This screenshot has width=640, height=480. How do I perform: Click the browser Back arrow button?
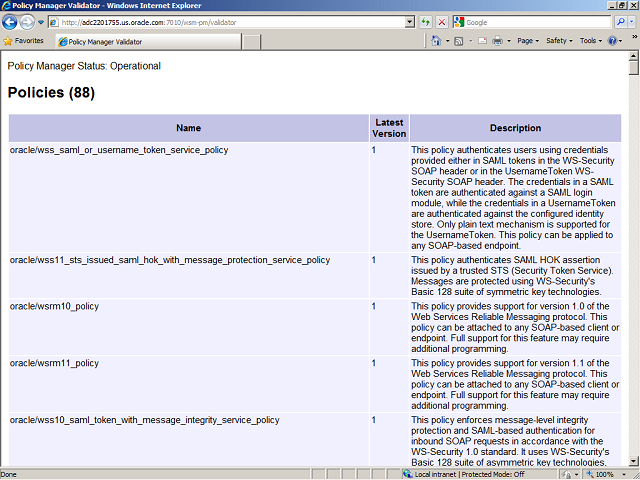click(x=11, y=22)
